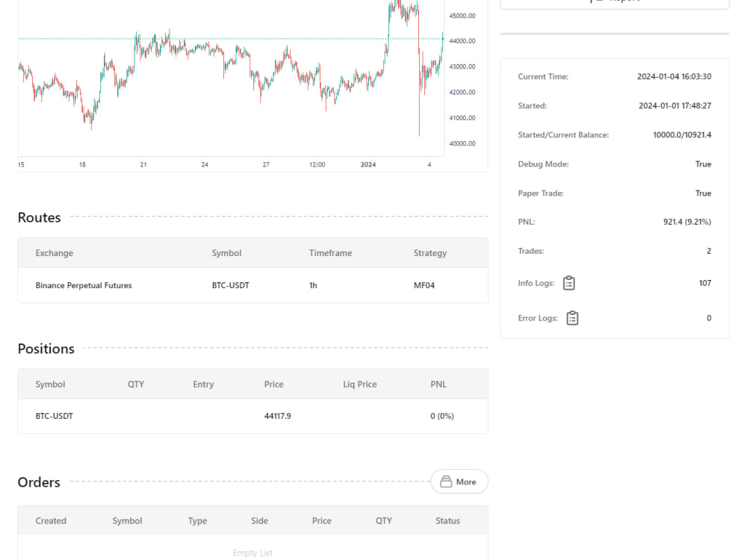Click the Created column header in Orders

click(x=51, y=520)
